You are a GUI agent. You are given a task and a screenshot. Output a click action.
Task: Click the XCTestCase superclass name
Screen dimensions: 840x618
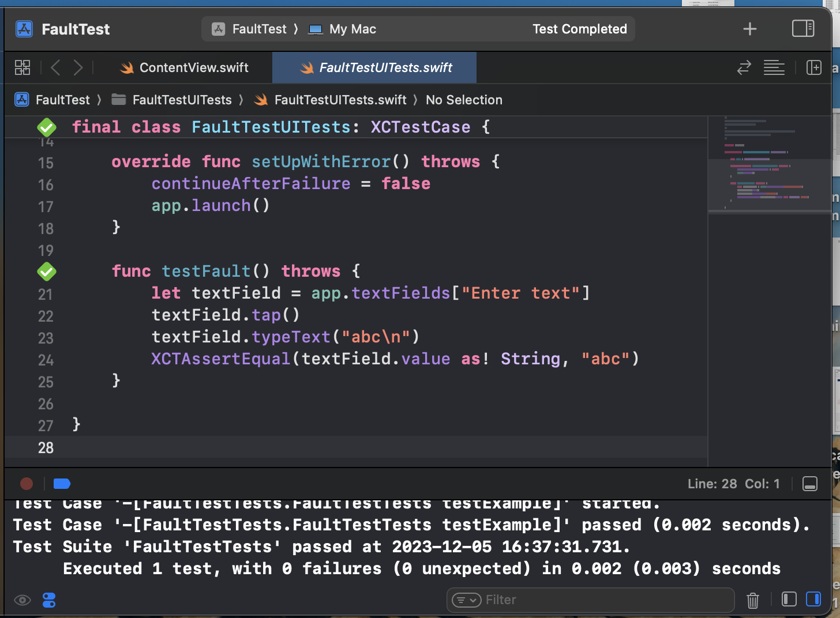[421, 127]
